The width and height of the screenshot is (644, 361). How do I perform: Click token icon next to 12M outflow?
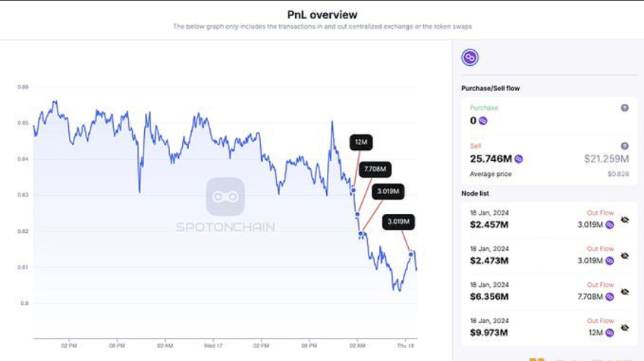tap(609, 332)
